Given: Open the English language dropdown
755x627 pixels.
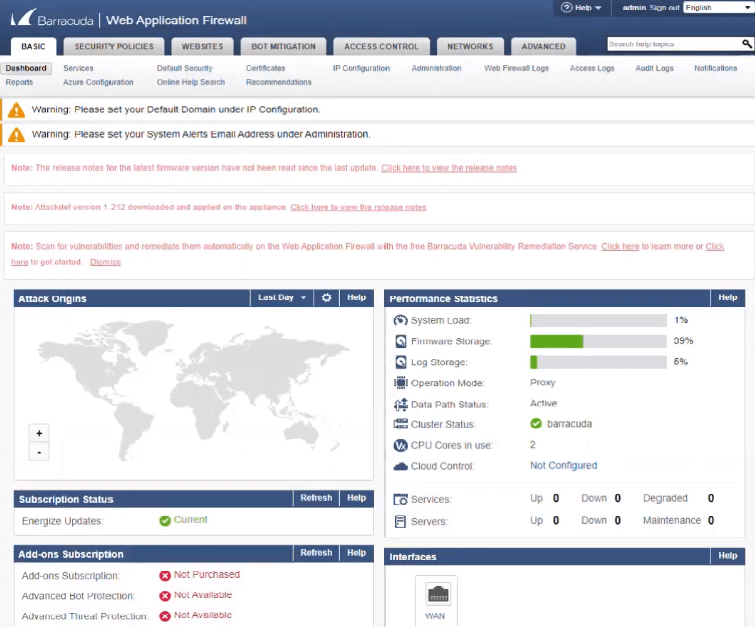Looking at the screenshot, I should (718, 7).
